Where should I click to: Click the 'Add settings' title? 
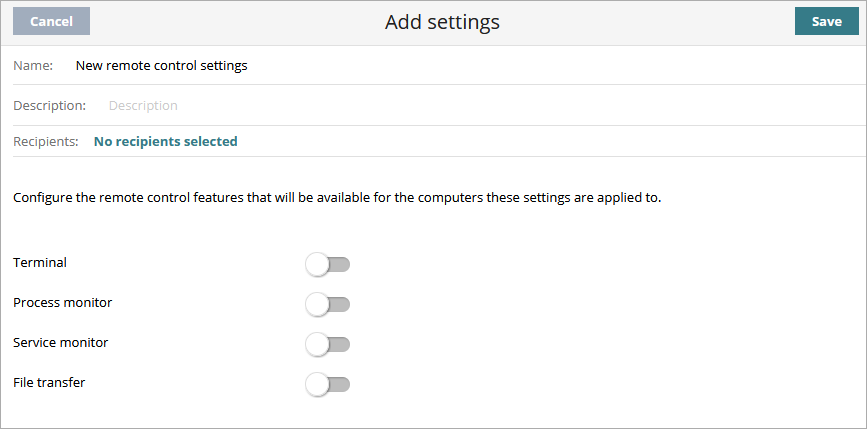(x=442, y=21)
